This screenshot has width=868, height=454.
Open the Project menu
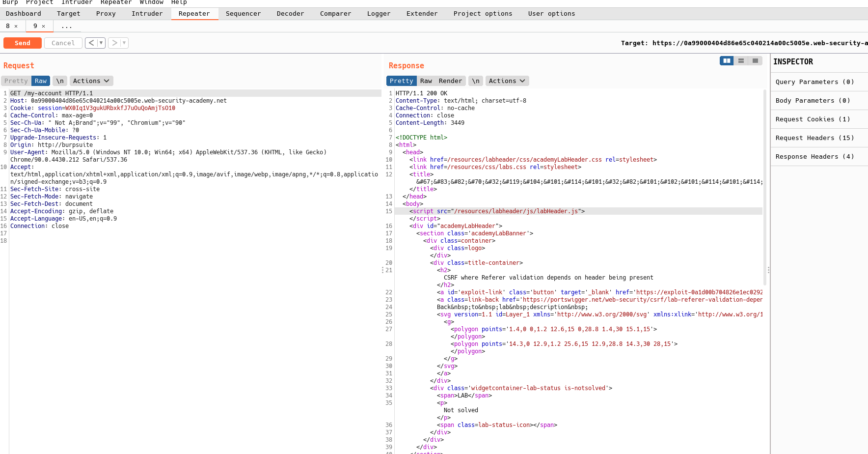click(x=40, y=2)
